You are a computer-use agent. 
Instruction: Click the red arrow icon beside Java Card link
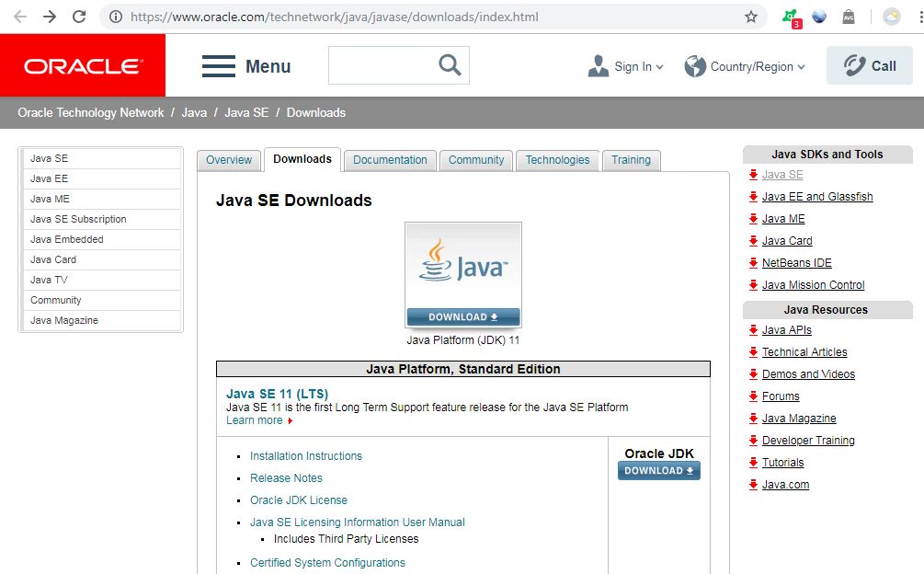coord(753,240)
